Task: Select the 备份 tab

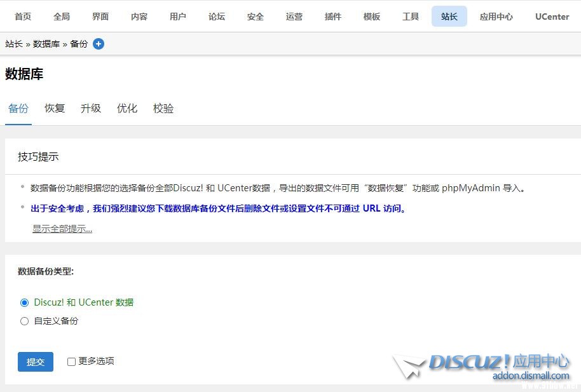Action: (18, 108)
